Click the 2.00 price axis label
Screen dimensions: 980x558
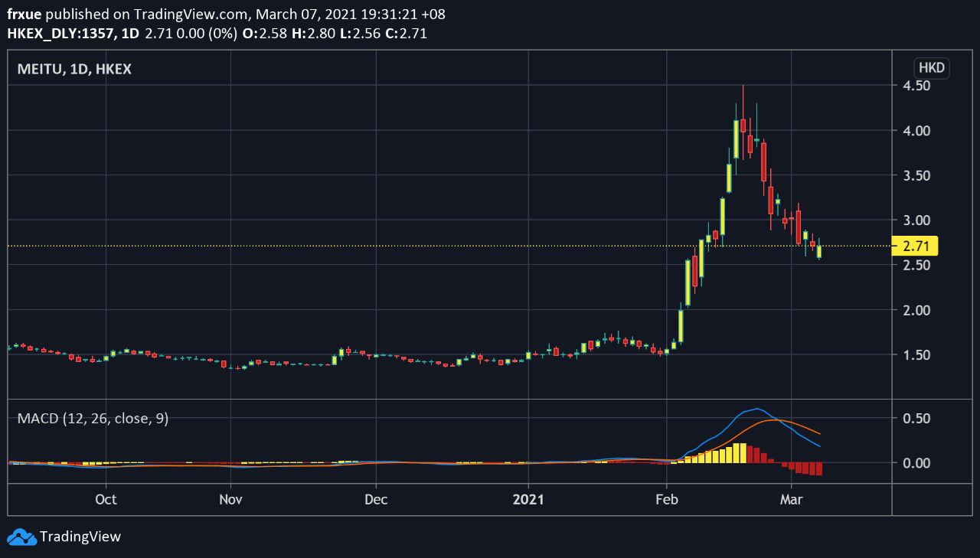[x=916, y=310]
